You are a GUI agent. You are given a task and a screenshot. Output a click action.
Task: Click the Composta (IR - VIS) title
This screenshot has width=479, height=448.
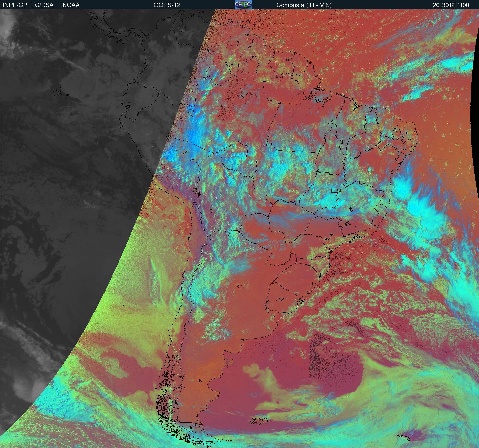click(304, 5)
